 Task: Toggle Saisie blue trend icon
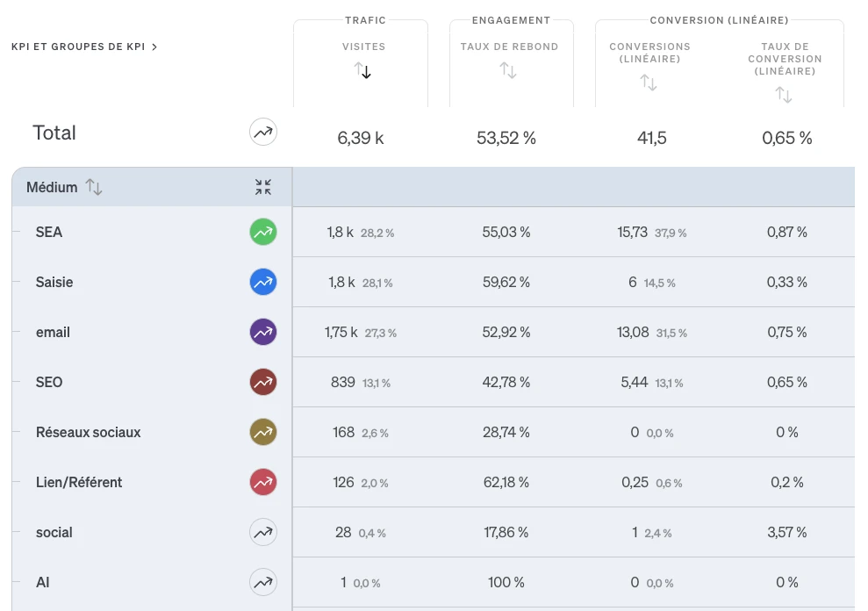pos(263,282)
